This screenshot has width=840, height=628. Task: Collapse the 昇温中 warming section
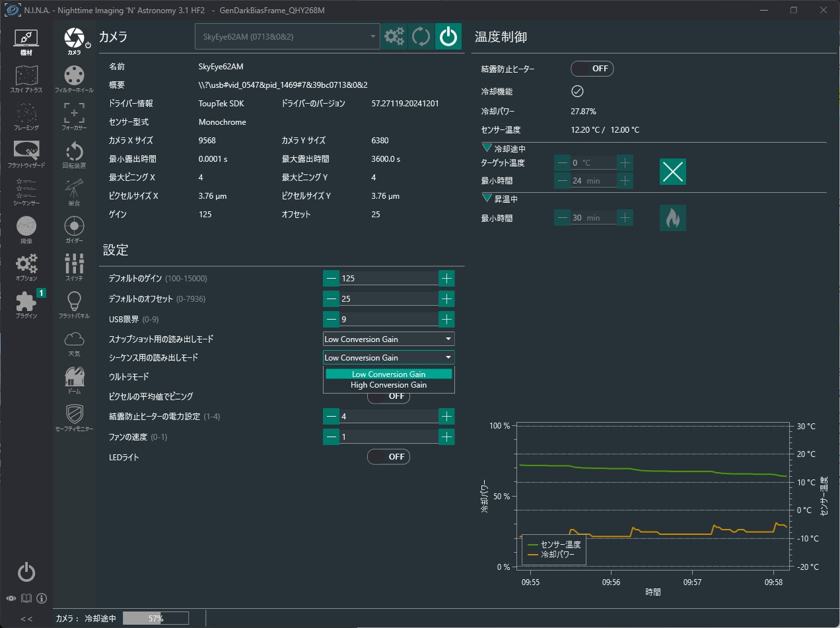click(488, 198)
